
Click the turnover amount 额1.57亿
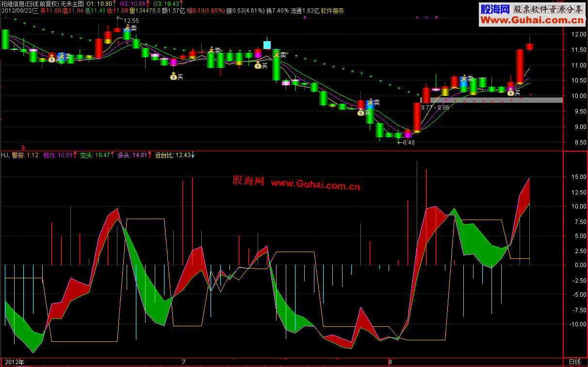pyautogui.click(x=174, y=10)
